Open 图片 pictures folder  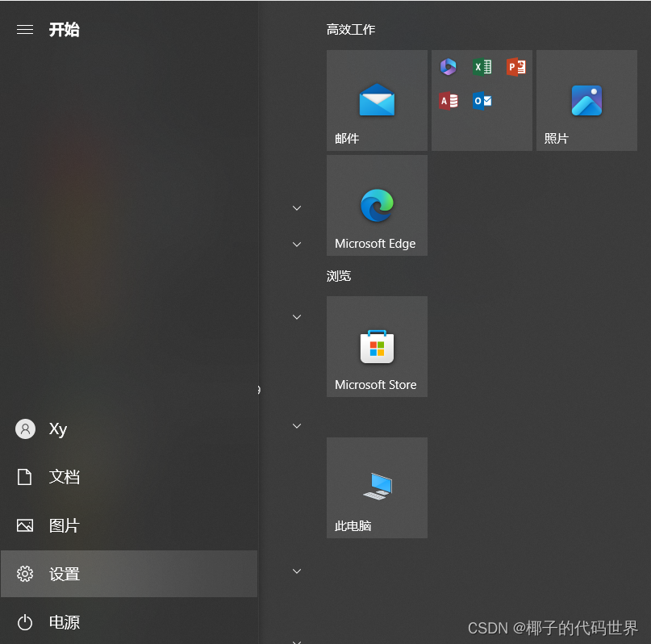[x=129, y=525]
